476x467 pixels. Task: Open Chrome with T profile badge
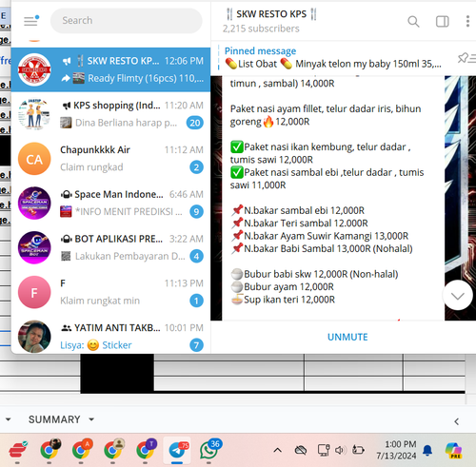[146, 450]
